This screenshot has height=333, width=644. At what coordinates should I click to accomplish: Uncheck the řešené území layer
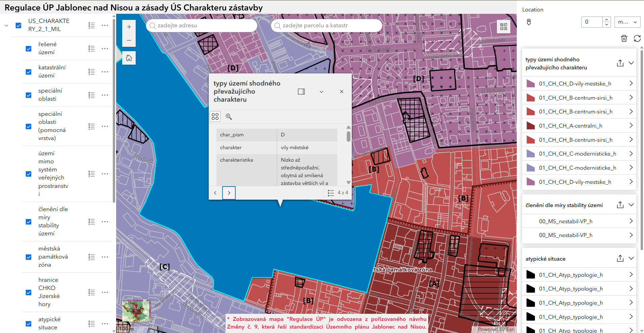(x=29, y=48)
